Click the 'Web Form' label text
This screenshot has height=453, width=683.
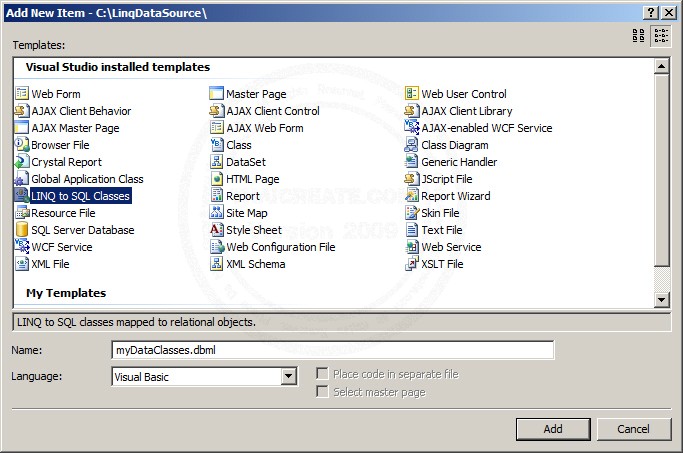coord(56,94)
